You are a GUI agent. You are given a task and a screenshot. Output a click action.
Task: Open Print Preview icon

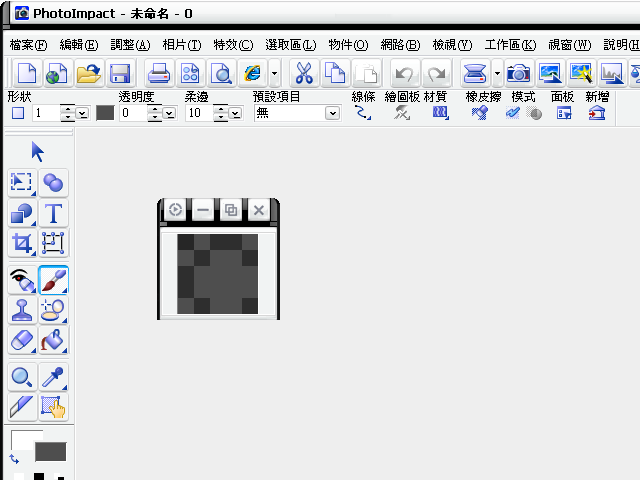click(221, 73)
